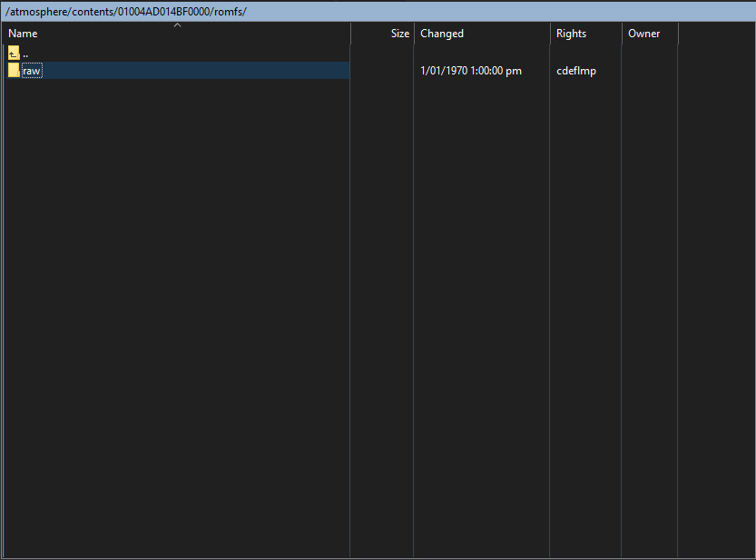Viewport: 756px width, 560px height.
Task: Sort files by the Changed column header
Action: point(442,34)
